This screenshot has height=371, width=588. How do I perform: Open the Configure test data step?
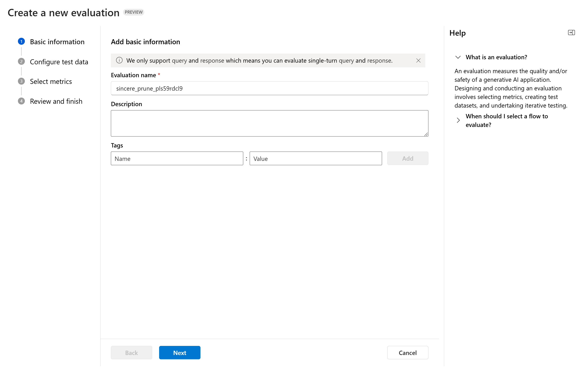coord(59,62)
